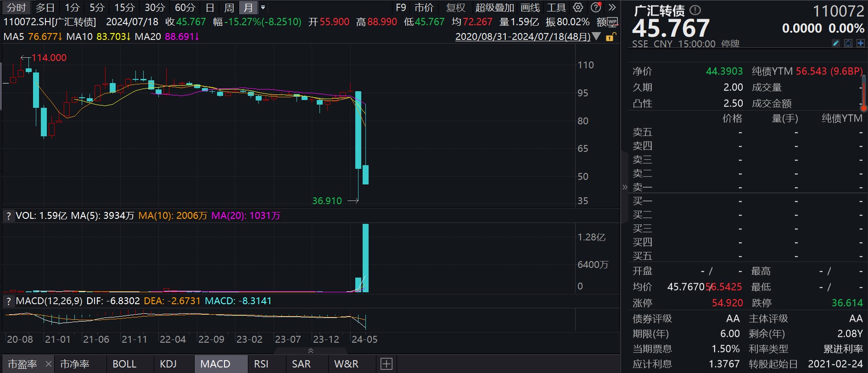Switch to 多日 multi-day chart

click(45, 7)
